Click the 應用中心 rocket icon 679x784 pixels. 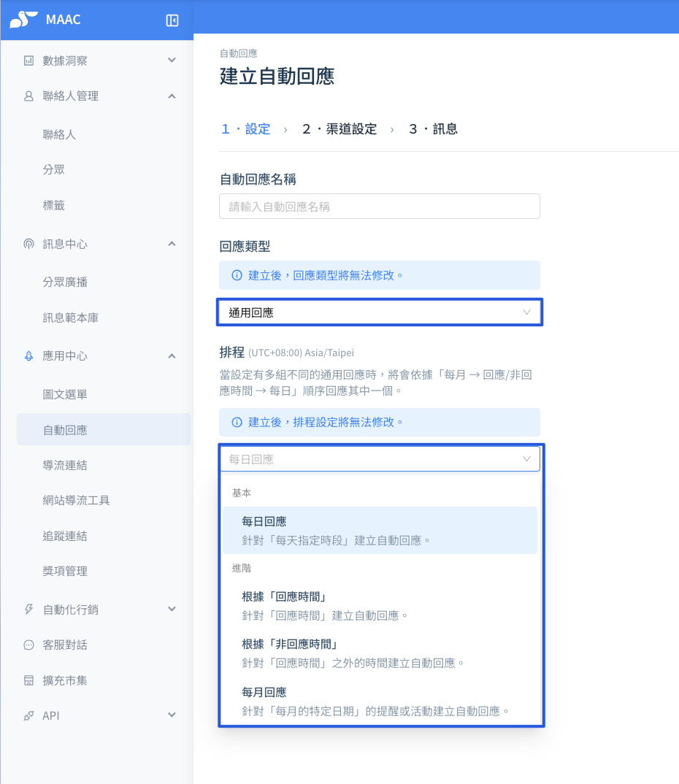[29, 356]
